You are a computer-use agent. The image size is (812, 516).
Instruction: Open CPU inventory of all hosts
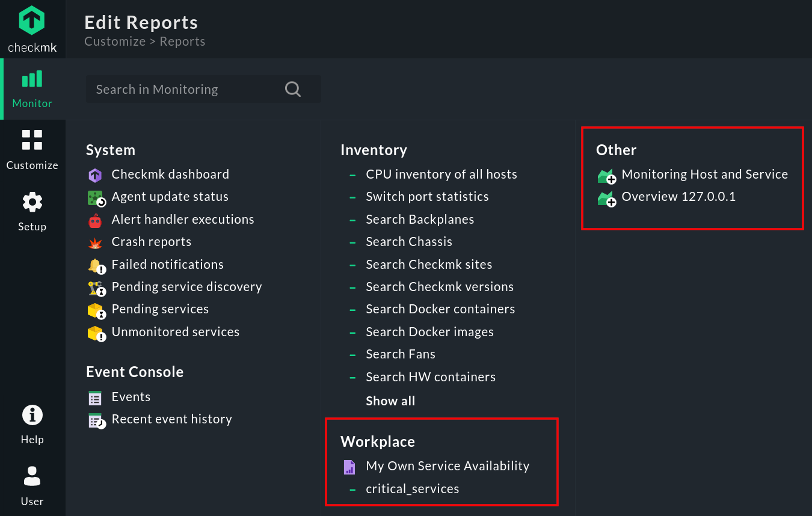441,174
